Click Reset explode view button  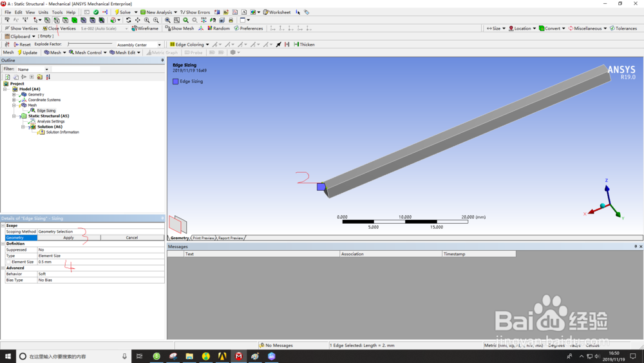[22, 44]
